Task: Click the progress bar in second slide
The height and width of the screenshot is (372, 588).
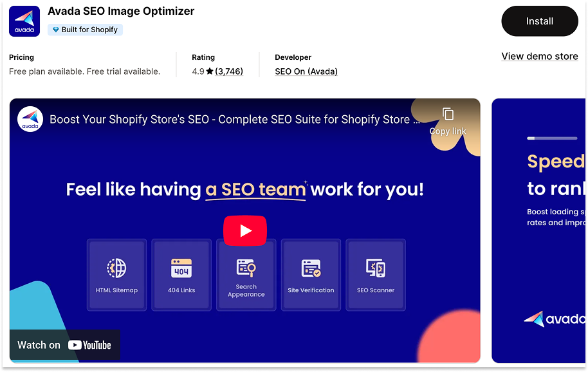Action: pyautogui.click(x=552, y=138)
